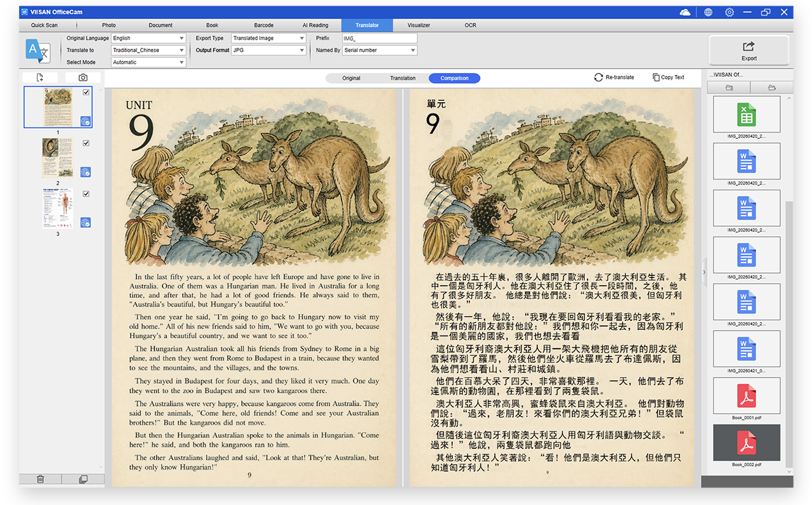This screenshot has height=505, width=812.
Task: Open the settings gear in title bar
Action: click(x=730, y=12)
